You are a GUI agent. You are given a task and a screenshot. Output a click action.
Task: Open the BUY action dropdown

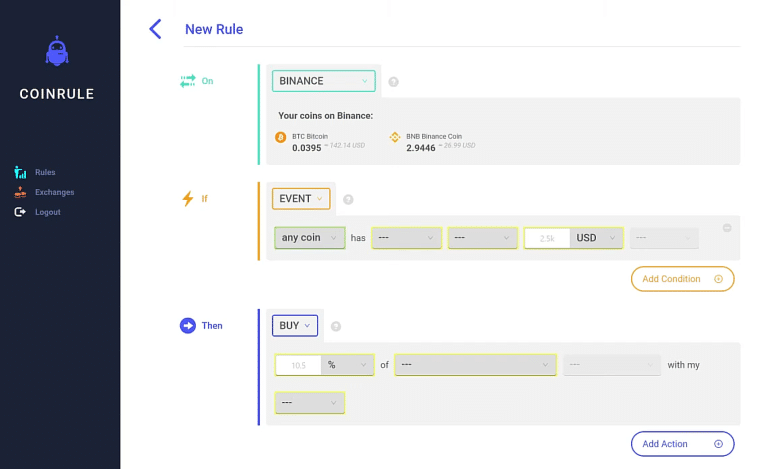[x=294, y=325]
